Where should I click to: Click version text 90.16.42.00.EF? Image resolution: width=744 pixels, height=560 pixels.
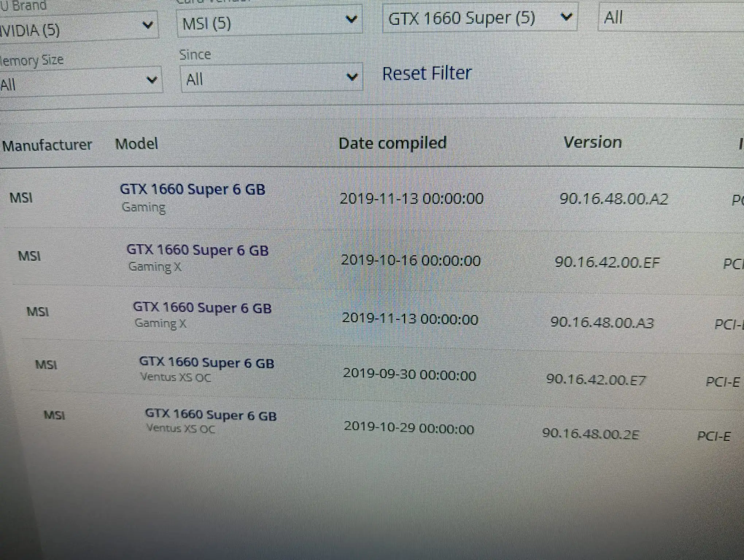coord(607,262)
